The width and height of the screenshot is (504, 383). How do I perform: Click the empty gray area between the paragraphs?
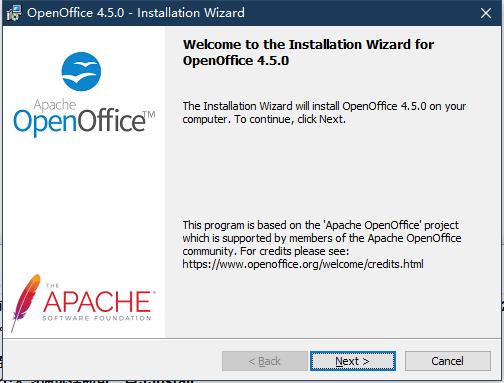pyautogui.click(x=323, y=172)
